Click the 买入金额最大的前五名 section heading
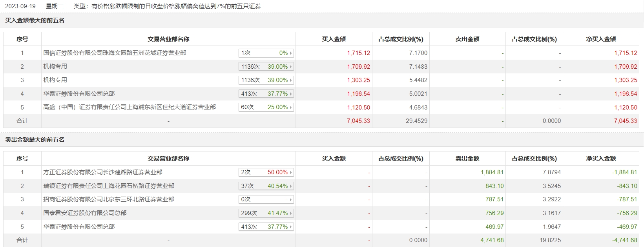The image size is (644, 250). click(x=35, y=20)
